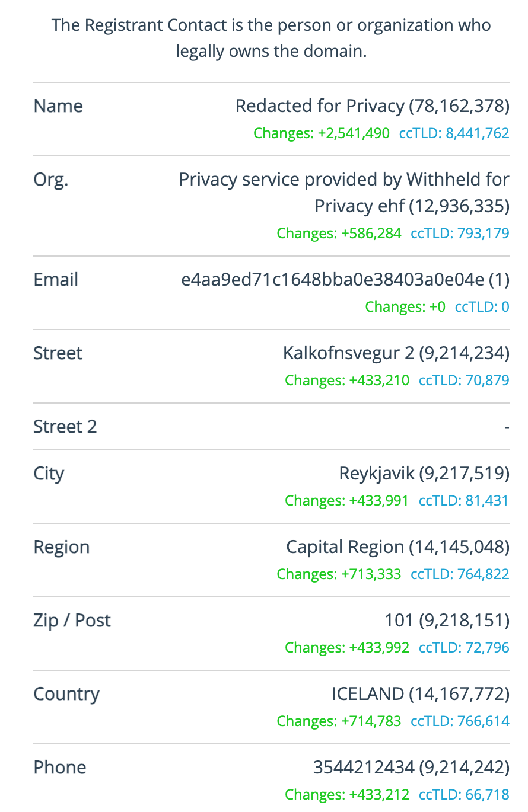
Task: Click Street Changes: +433,210
Action: tap(347, 381)
